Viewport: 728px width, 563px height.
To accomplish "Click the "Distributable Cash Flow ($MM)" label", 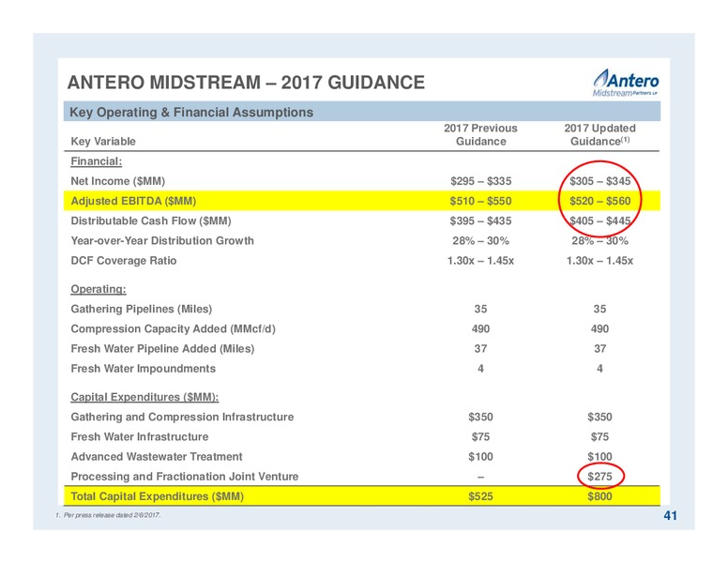I will (x=151, y=221).
